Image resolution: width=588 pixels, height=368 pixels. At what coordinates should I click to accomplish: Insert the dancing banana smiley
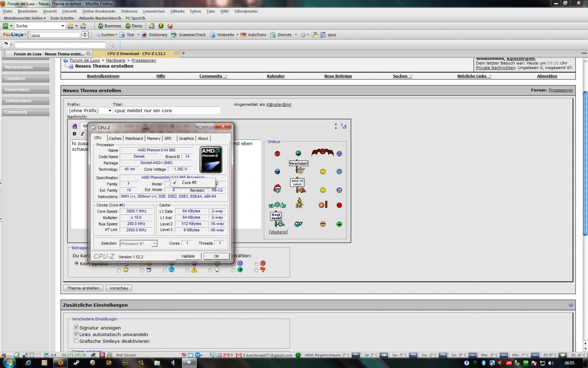click(x=299, y=203)
